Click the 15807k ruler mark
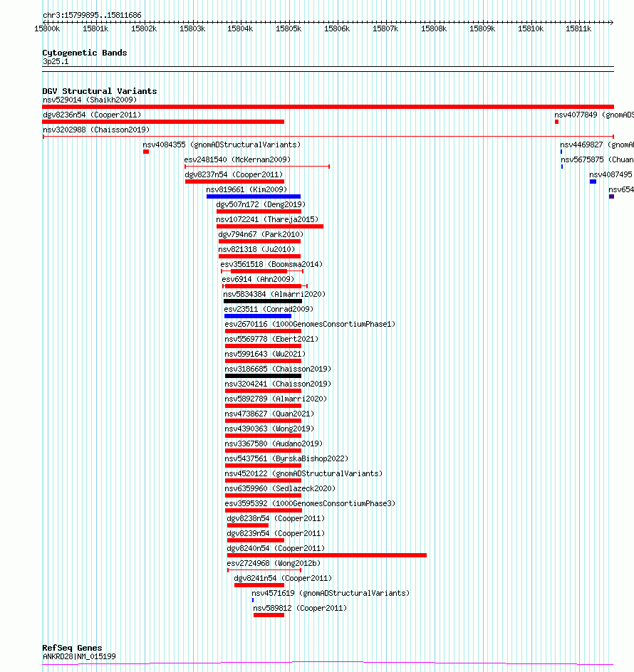Viewport: 634px width, 672px height. [x=385, y=28]
